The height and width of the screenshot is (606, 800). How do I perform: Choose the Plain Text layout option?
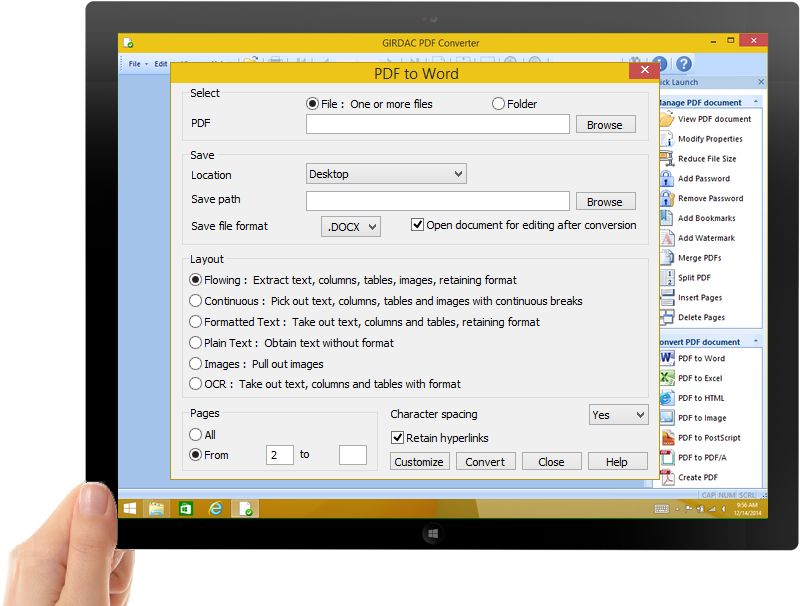[x=195, y=343]
